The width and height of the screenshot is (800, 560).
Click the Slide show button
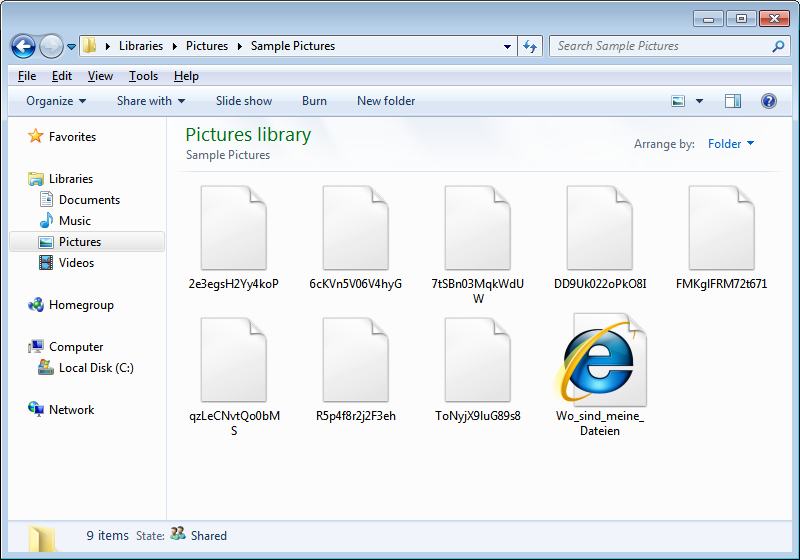[x=244, y=101]
